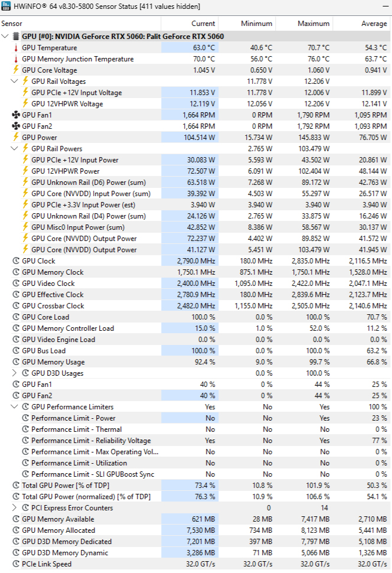Click current GPU Memory Usage value 92.4 %

click(205, 362)
